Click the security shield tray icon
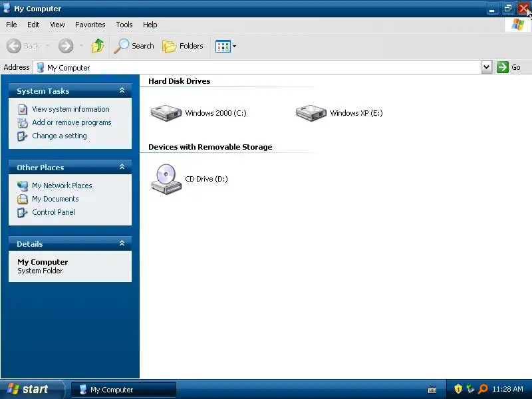Image resolution: width=532 pixels, height=399 pixels. pos(458,389)
